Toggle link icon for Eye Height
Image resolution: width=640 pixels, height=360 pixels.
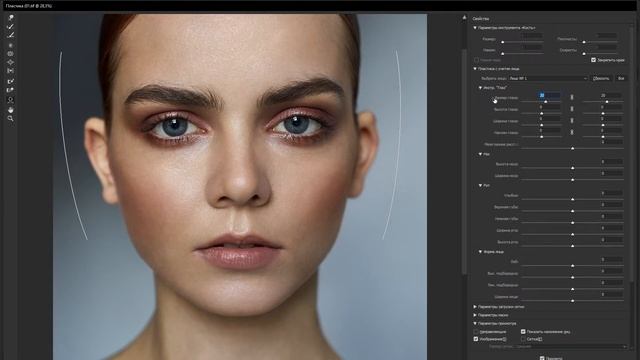tap(571, 109)
